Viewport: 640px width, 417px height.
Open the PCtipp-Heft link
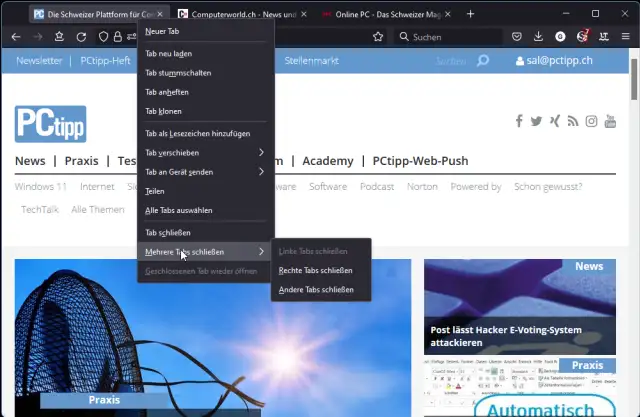(x=105, y=61)
